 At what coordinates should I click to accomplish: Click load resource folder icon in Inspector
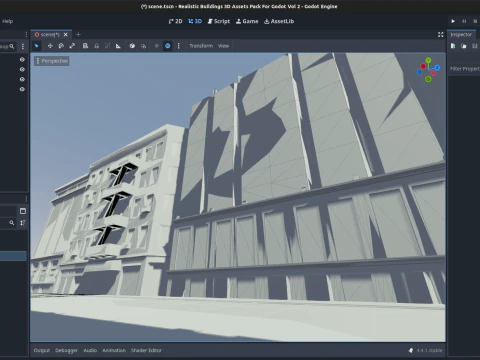pyautogui.click(x=464, y=46)
